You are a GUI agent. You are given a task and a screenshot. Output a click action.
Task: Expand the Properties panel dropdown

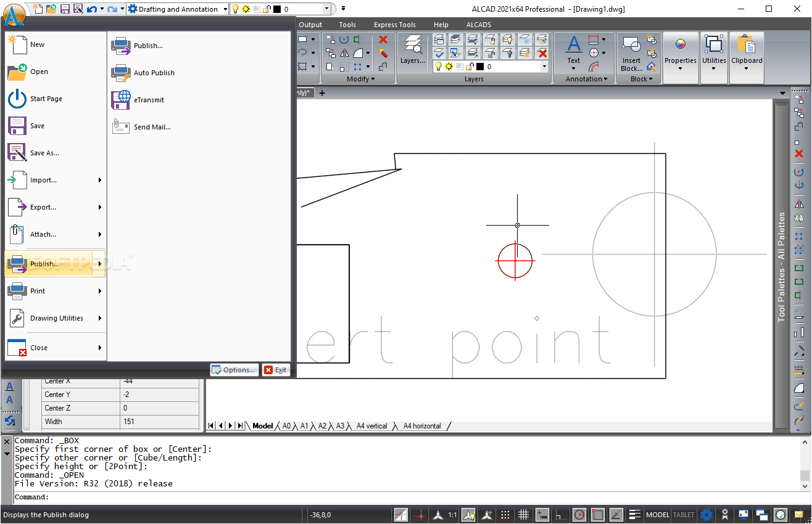[x=681, y=68]
